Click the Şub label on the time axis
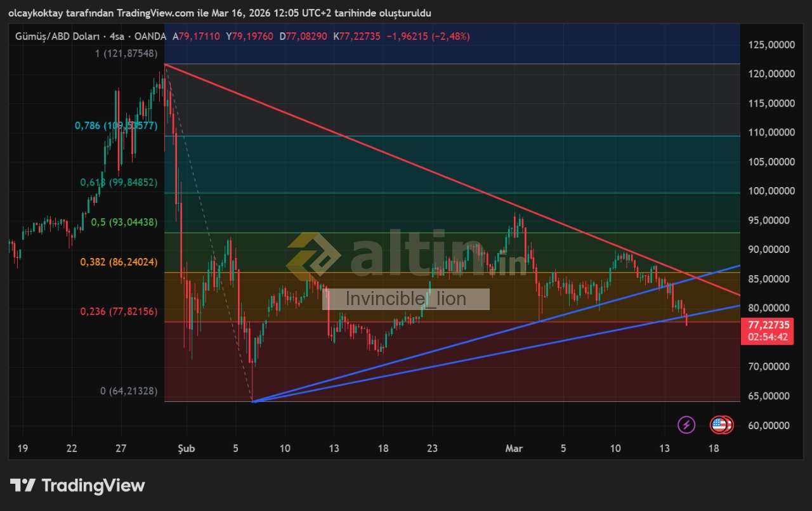This screenshot has width=812, height=511. [x=186, y=449]
